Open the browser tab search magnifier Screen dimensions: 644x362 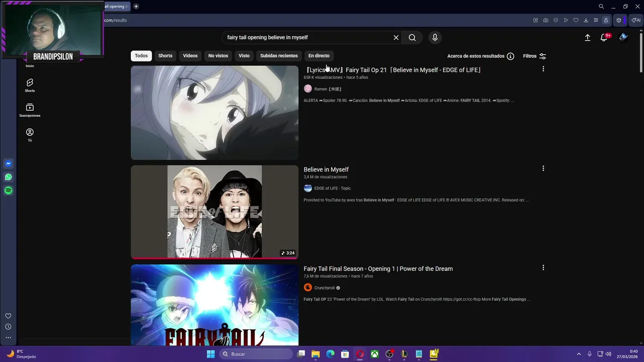coord(601,7)
